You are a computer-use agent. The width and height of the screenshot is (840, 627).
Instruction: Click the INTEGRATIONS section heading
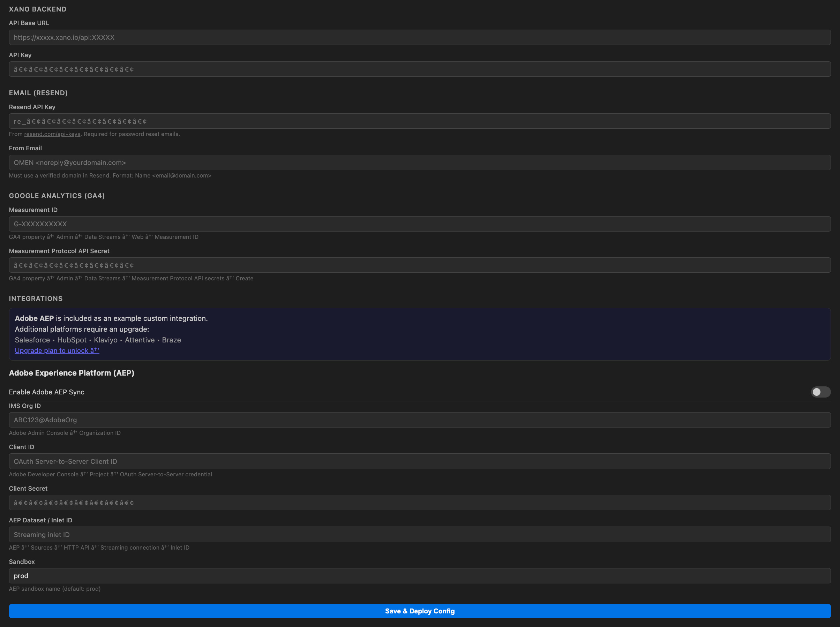(x=36, y=299)
